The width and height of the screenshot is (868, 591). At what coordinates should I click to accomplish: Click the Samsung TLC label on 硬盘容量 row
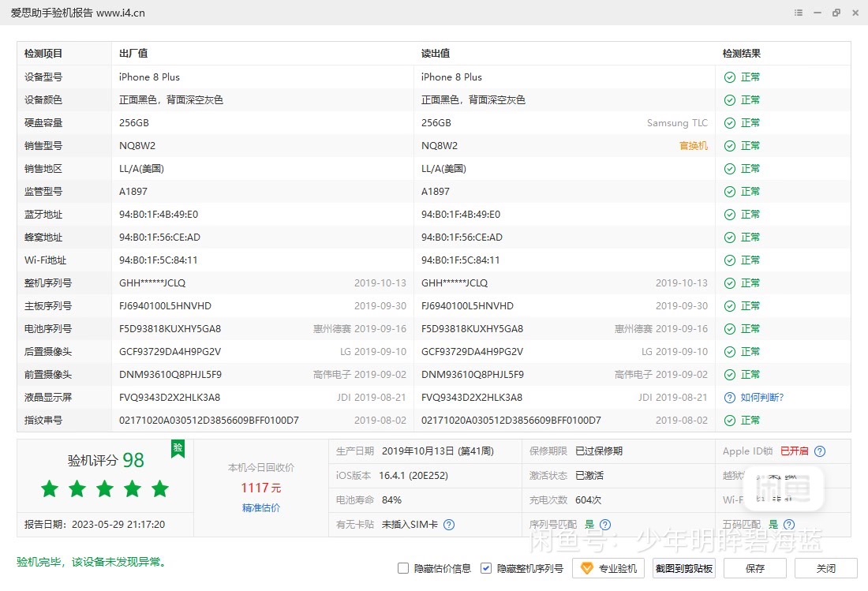tap(677, 123)
